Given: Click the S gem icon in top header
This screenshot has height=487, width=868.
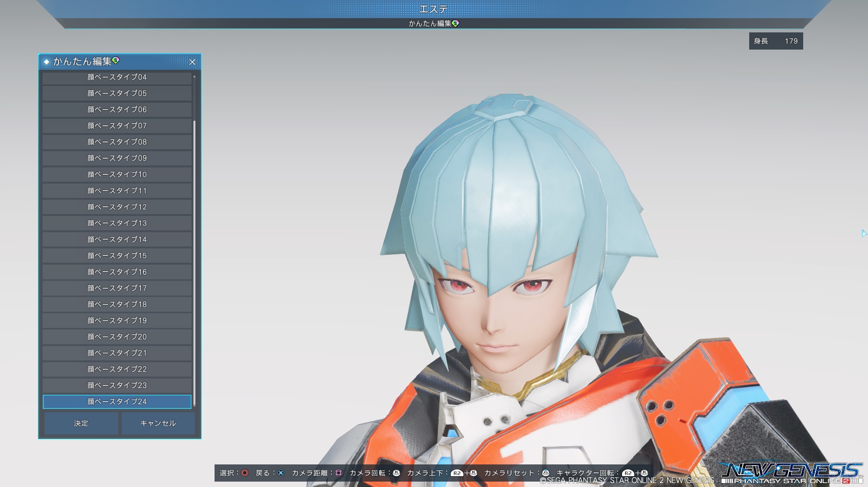Looking at the screenshot, I should click(456, 23).
